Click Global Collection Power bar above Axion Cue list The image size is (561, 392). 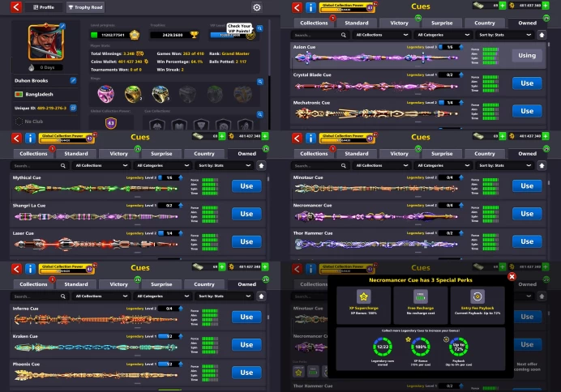[347, 7]
